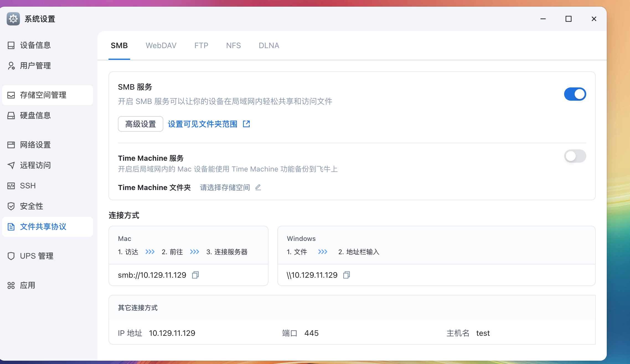Open 设备信息 device info sidebar icon
This screenshot has height=364, width=630.
[11, 45]
